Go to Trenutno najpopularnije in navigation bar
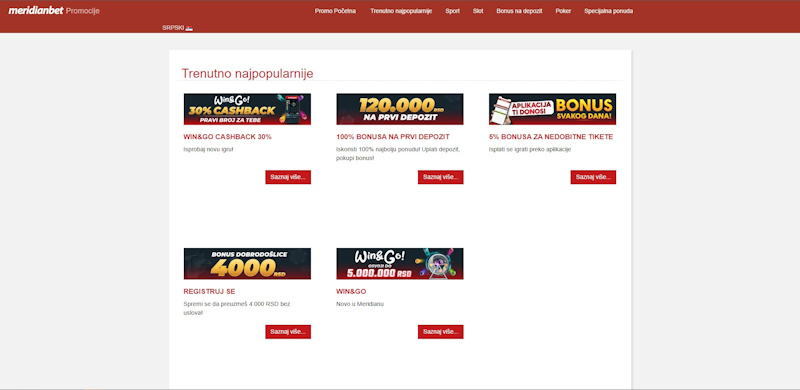 pyautogui.click(x=401, y=11)
